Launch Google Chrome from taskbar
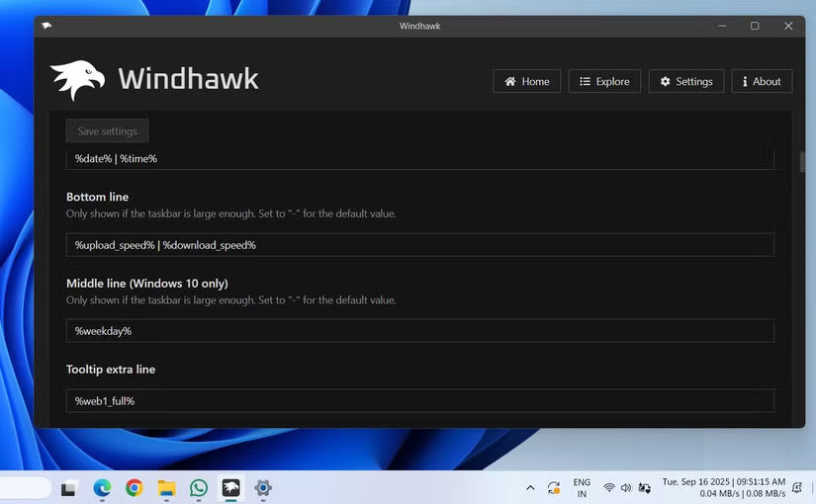The height and width of the screenshot is (504, 816). pyautogui.click(x=134, y=488)
